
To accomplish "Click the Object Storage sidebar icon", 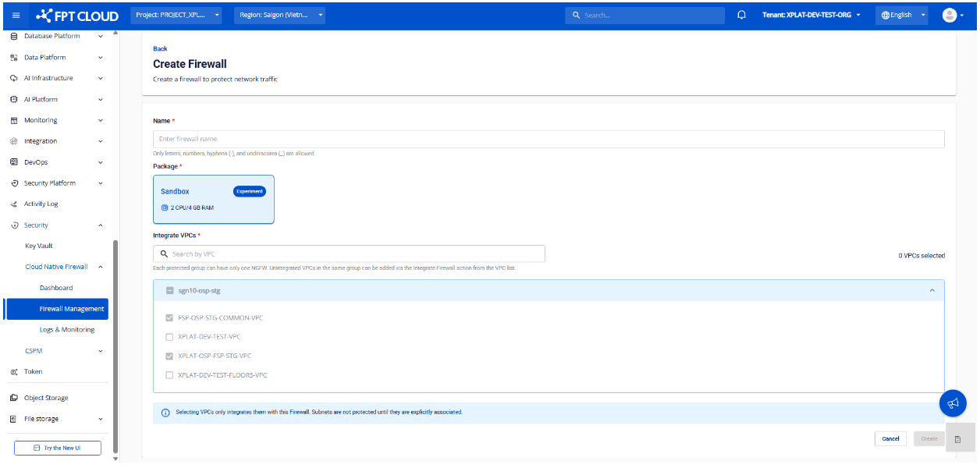I will [14, 398].
